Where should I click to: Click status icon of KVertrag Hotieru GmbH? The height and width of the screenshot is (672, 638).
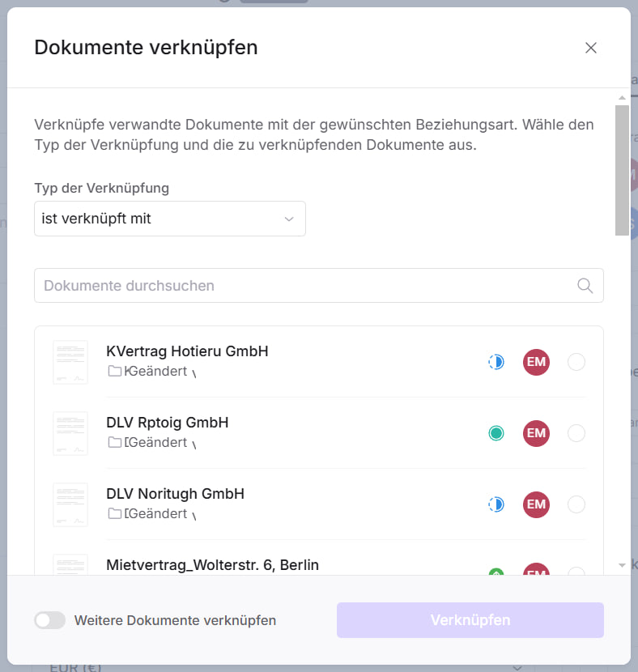pyautogui.click(x=496, y=362)
